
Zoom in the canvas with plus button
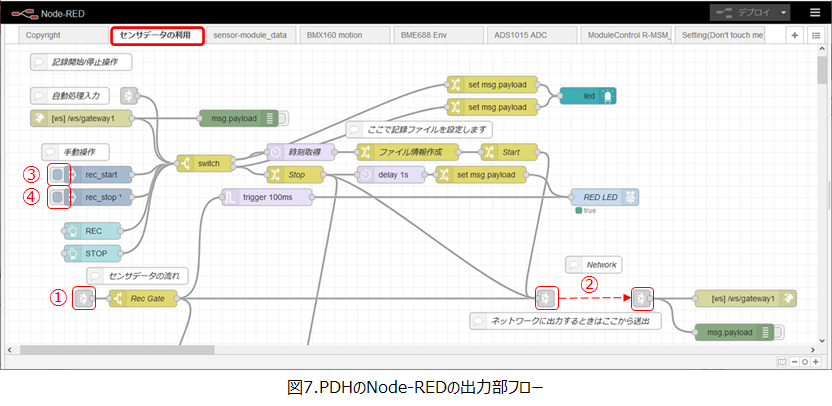[x=817, y=360]
